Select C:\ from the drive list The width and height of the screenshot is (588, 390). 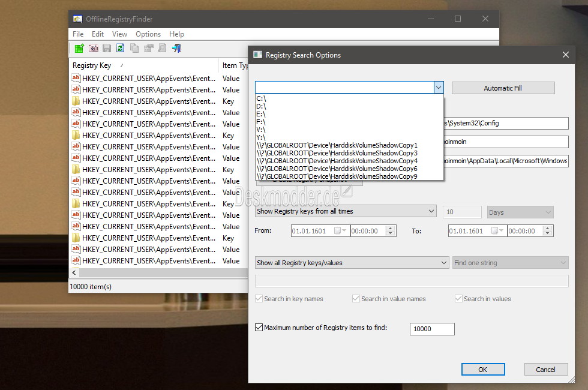[349, 98]
